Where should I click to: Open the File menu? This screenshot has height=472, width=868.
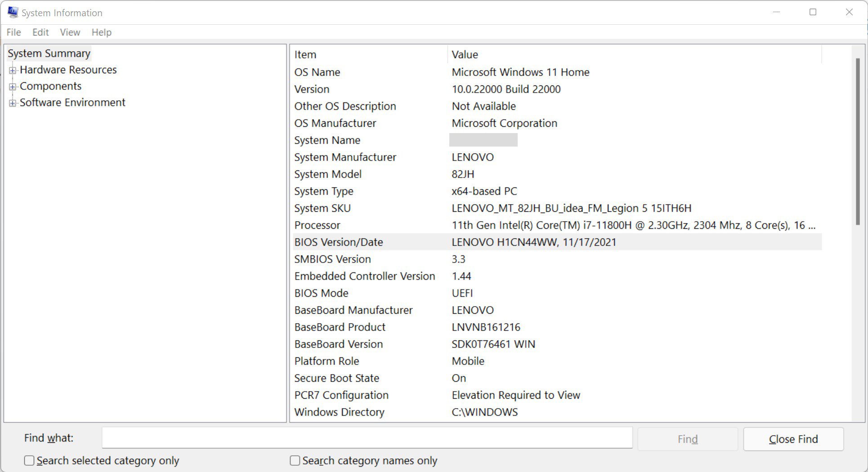13,32
